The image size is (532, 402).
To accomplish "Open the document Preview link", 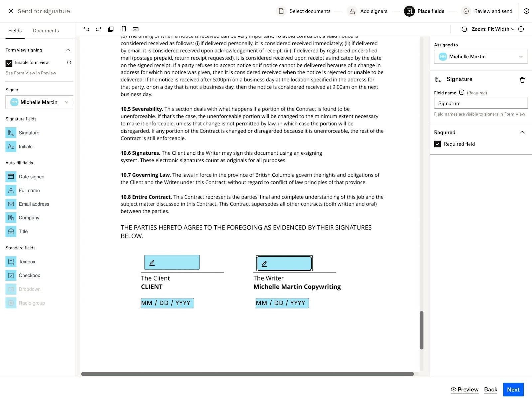I will point(465,389).
